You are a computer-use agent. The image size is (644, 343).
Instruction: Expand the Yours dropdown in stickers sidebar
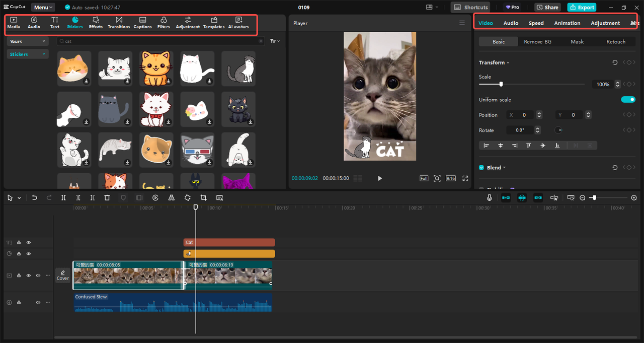pos(28,41)
